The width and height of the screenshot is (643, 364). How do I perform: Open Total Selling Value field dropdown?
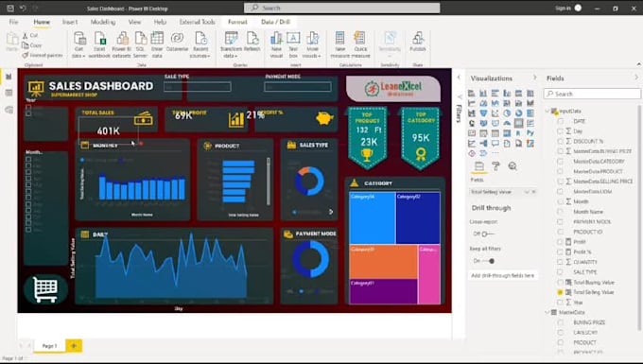point(527,192)
